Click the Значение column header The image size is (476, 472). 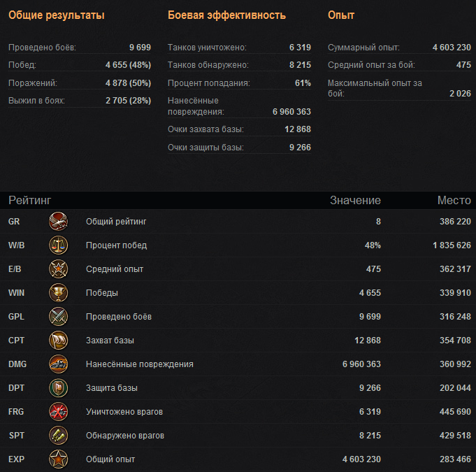[355, 201]
